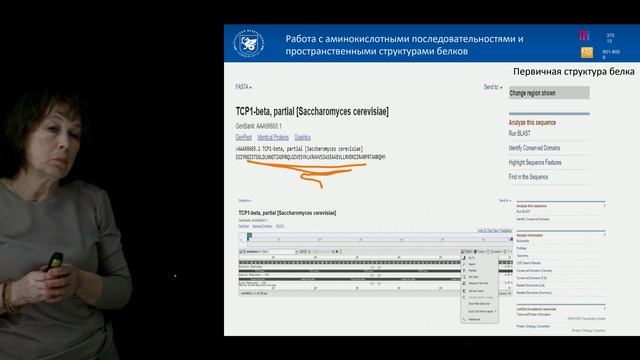Open Related Structures (List) link
Image resolution: width=640 pixels, height=360 pixels.
pyautogui.click(x=531, y=285)
